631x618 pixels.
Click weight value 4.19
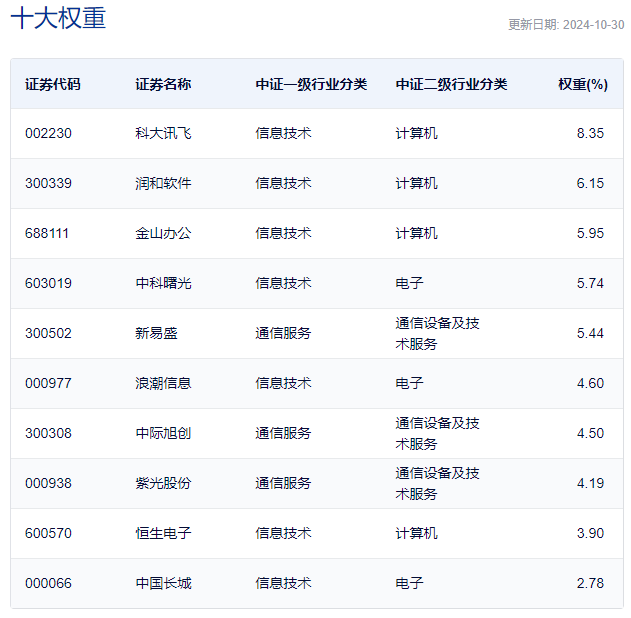[590, 483]
